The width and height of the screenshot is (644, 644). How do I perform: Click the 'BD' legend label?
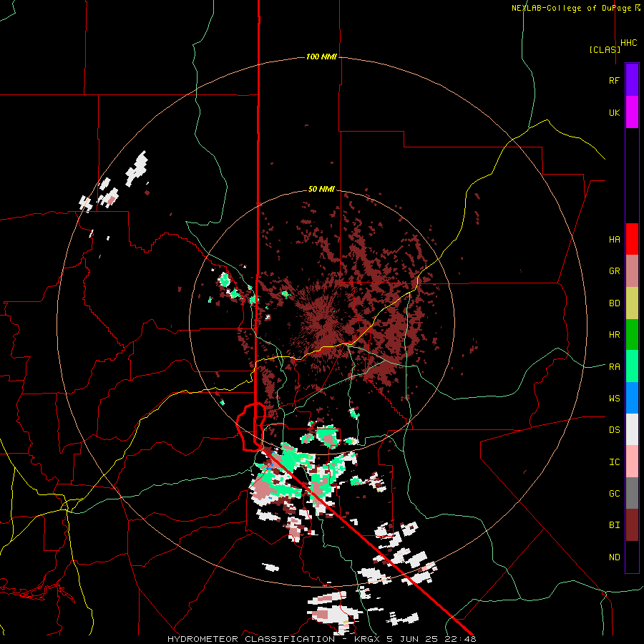pos(614,303)
